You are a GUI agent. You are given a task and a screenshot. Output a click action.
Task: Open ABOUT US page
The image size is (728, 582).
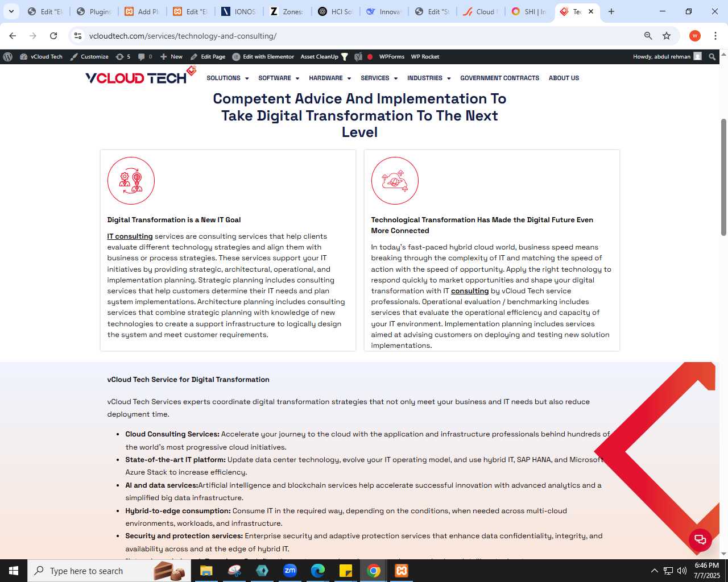[x=564, y=78]
